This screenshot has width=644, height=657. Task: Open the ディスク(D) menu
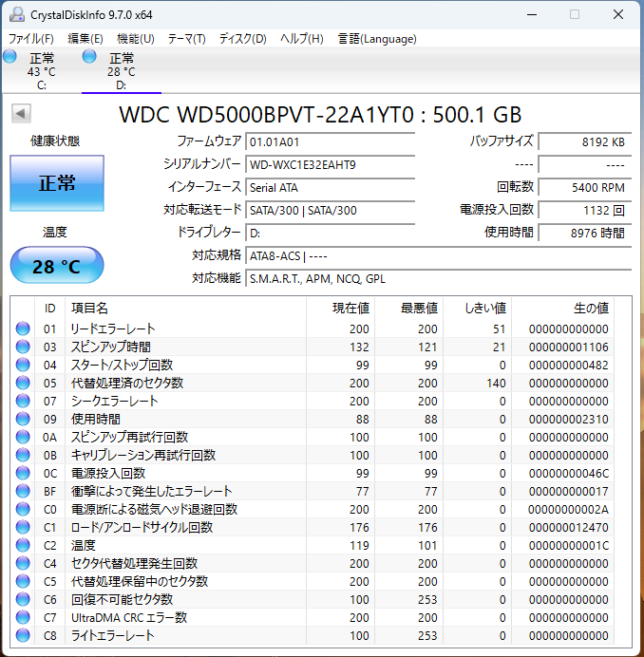coord(243,39)
